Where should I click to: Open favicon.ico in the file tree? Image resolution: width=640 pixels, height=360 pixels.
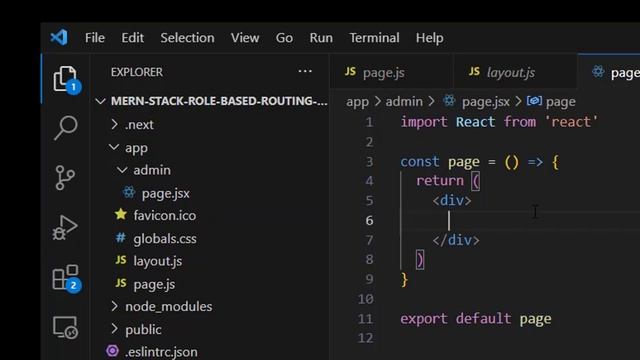point(164,215)
